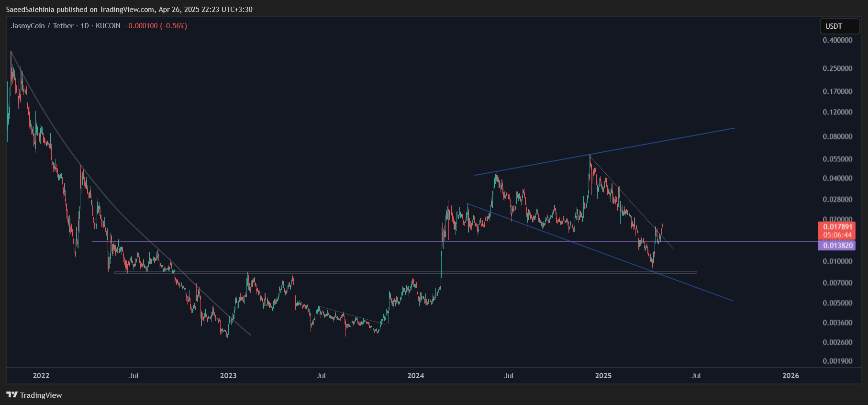Click the TradingView logo at bottom left
Viewport: 868px width, 405px height.
tap(34, 395)
